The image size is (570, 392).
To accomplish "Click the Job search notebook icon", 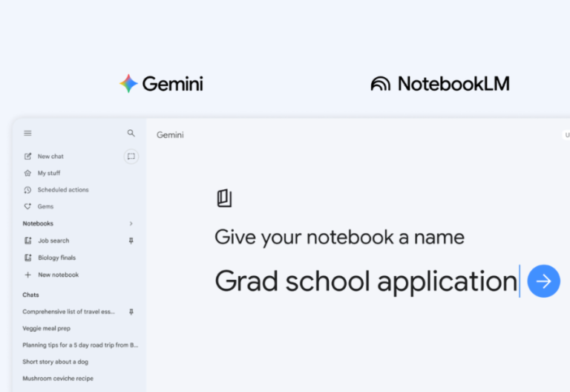I will 28,241.
